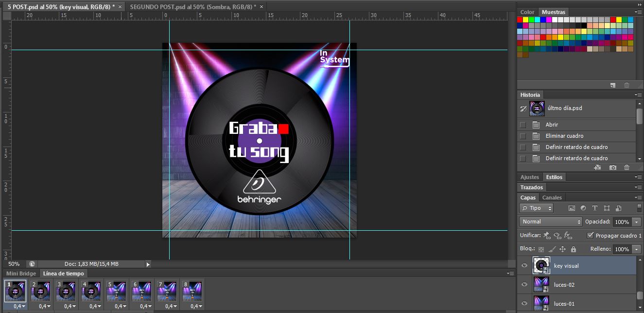The width and height of the screenshot is (644, 313).
Task: Lock image pixels with brush lock icon
Action: pos(552,249)
